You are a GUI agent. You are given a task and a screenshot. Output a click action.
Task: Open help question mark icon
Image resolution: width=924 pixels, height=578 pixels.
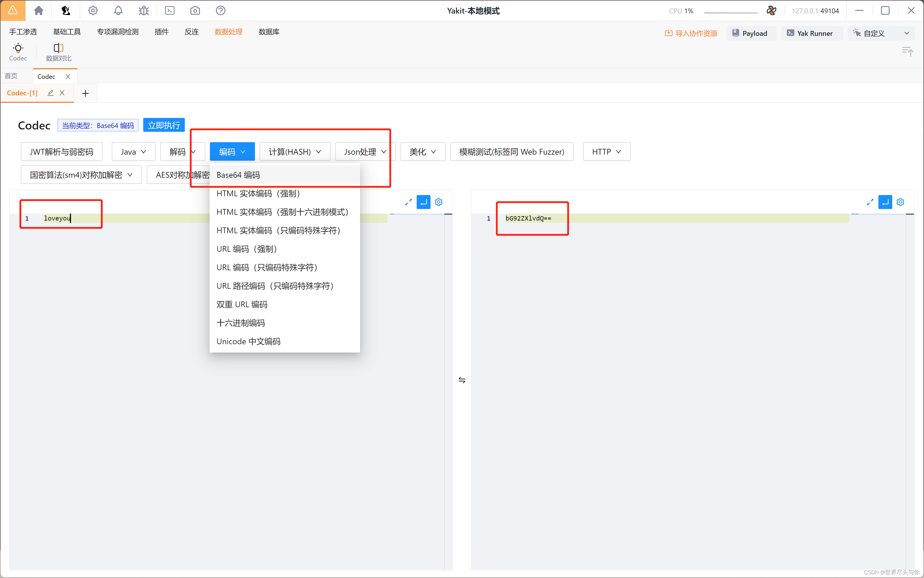click(x=220, y=10)
